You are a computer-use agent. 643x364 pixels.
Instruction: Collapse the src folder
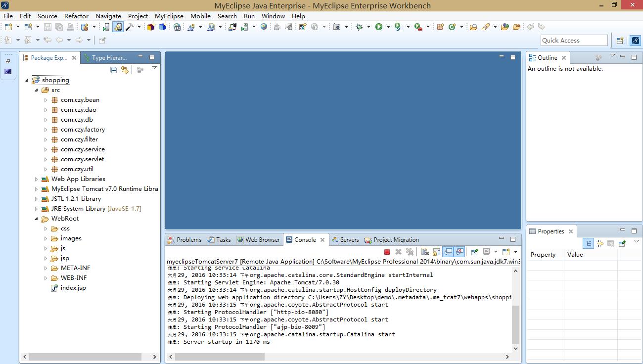pyautogui.click(x=36, y=90)
